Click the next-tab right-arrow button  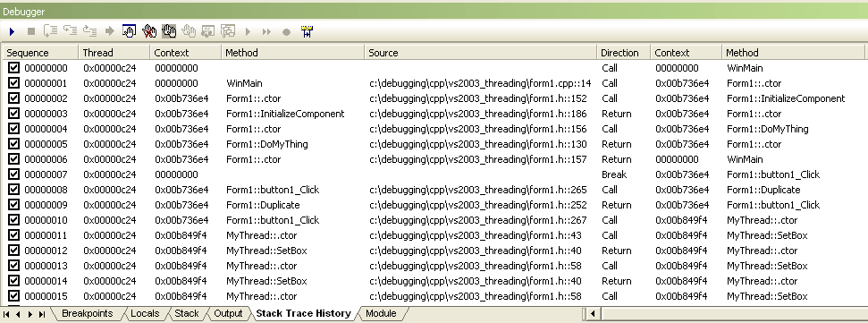(29, 315)
